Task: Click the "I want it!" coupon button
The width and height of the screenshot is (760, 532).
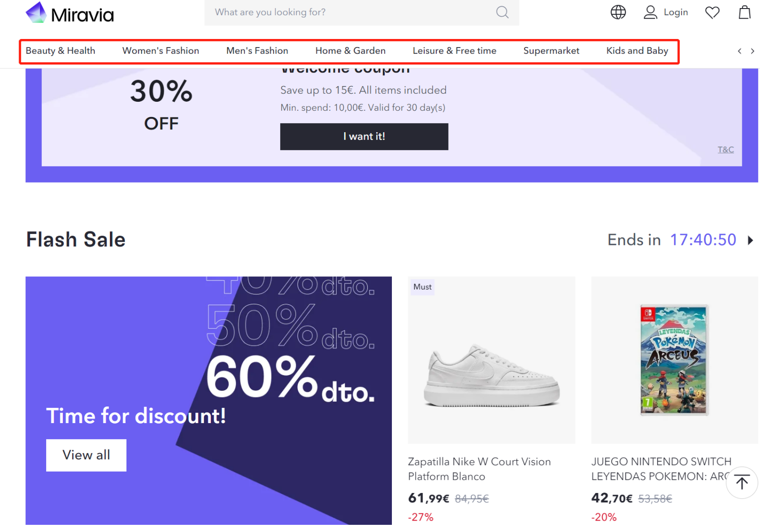Action: (x=364, y=136)
